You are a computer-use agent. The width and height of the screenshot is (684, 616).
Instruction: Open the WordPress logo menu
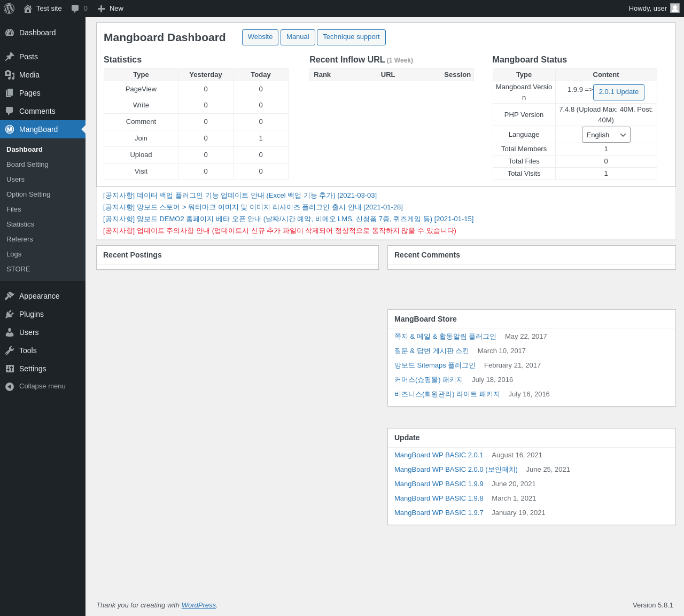pos(9,9)
